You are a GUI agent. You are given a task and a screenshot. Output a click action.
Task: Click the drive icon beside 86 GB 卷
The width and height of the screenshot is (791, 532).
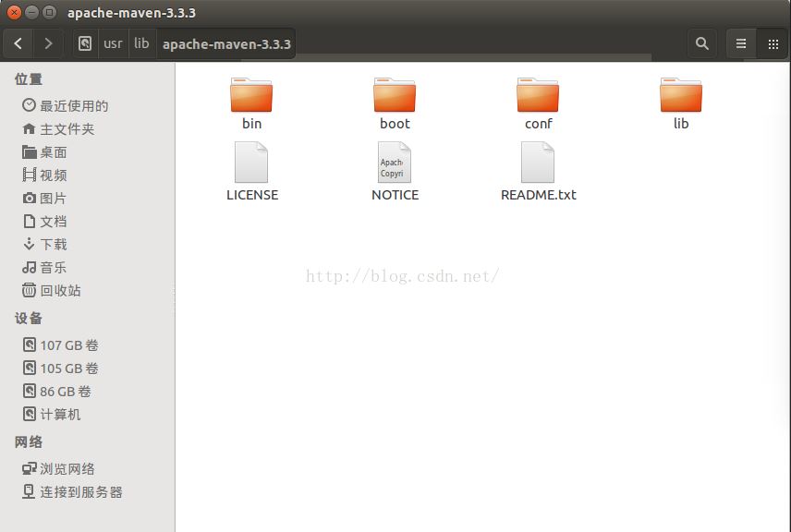pos(30,391)
